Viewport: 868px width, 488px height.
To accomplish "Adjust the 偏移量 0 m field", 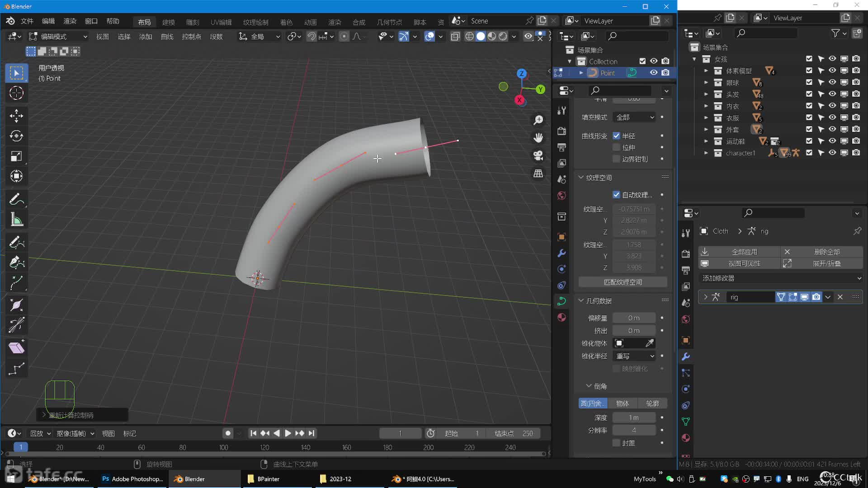I will [634, 318].
